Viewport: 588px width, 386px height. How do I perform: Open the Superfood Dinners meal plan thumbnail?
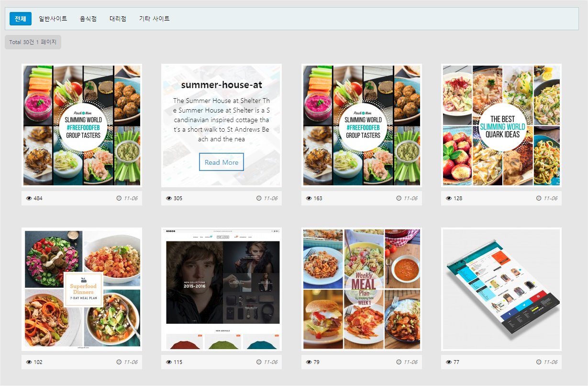(82, 289)
